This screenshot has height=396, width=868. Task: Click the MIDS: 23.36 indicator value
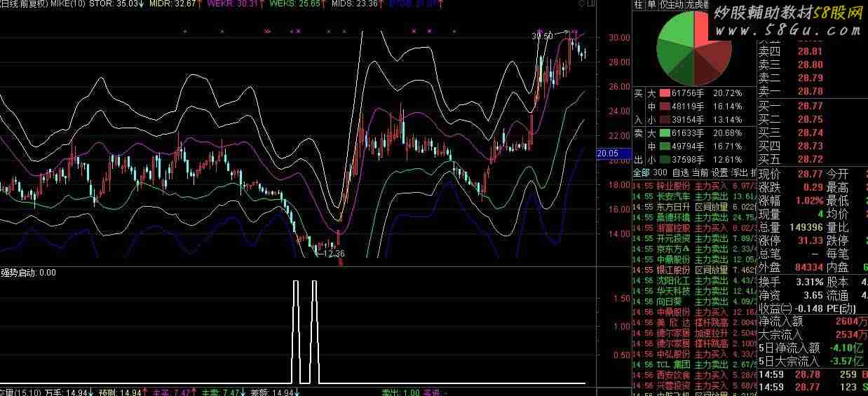359,4
